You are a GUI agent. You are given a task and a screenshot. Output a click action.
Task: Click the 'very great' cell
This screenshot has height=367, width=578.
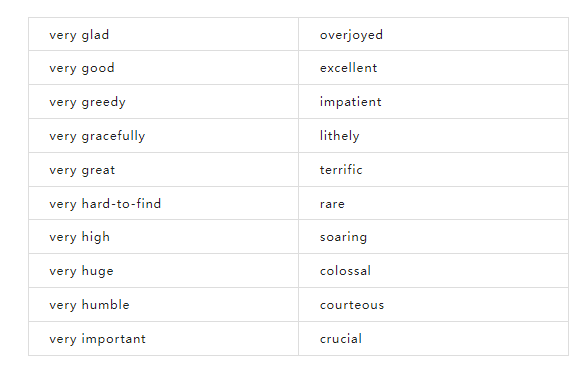point(163,169)
